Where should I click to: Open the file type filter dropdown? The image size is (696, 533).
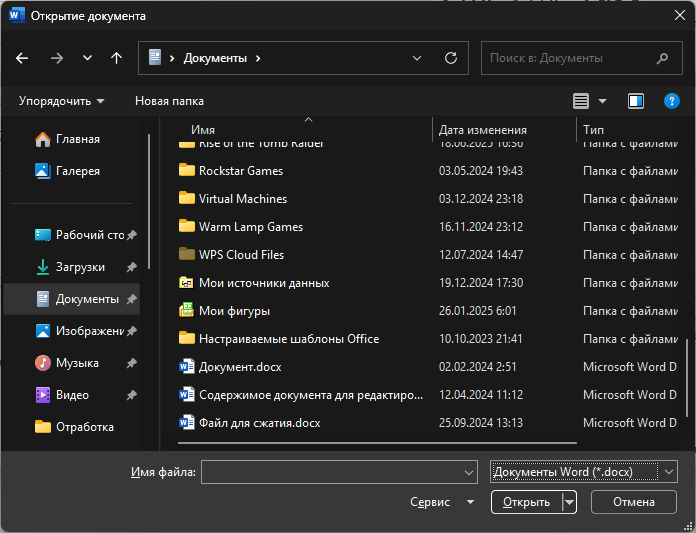pos(584,471)
